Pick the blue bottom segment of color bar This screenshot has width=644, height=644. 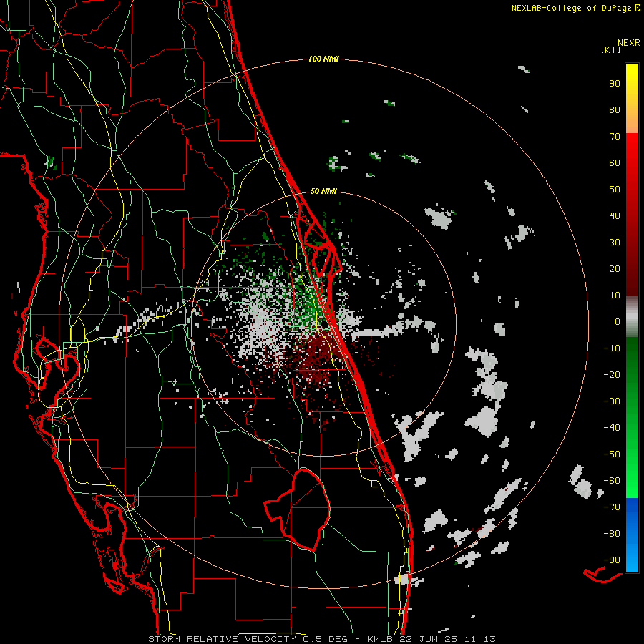pyautogui.click(x=632, y=535)
